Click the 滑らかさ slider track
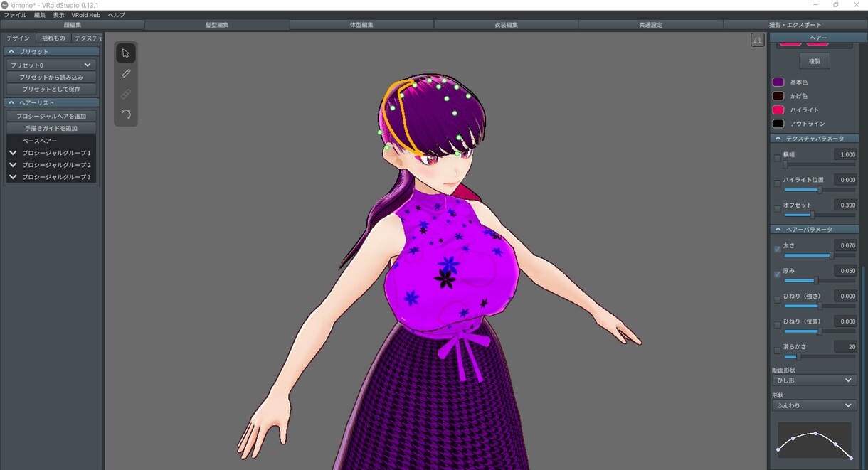868x470 pixels. pyautogui.click(x=820, y=356)
